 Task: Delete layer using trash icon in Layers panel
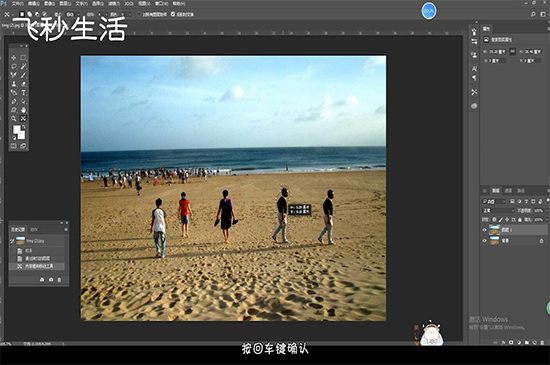(543, 343)
